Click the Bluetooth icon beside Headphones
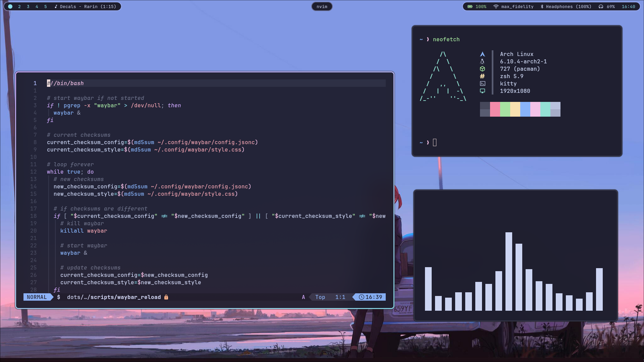Viewport: 644px width, 362px height. click(542, 6)
